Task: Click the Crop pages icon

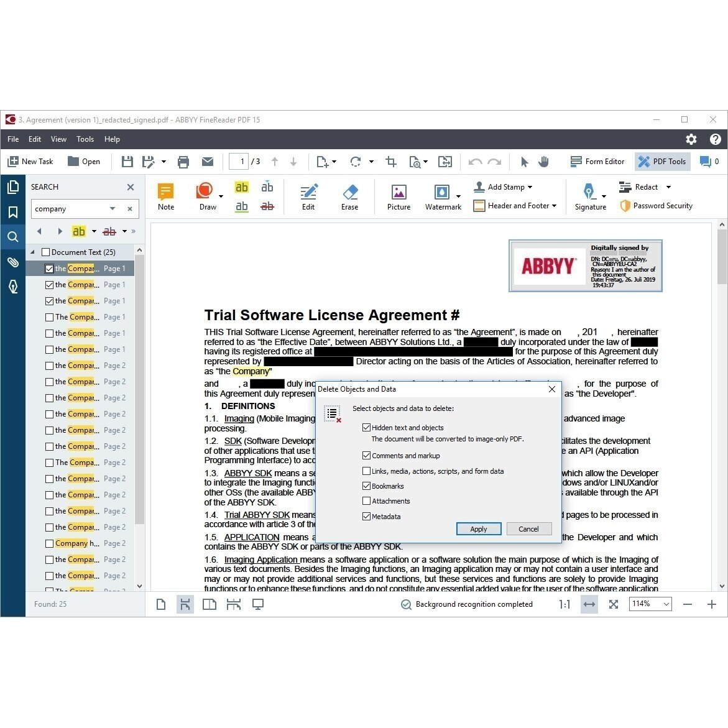Action: click(391, 162)
